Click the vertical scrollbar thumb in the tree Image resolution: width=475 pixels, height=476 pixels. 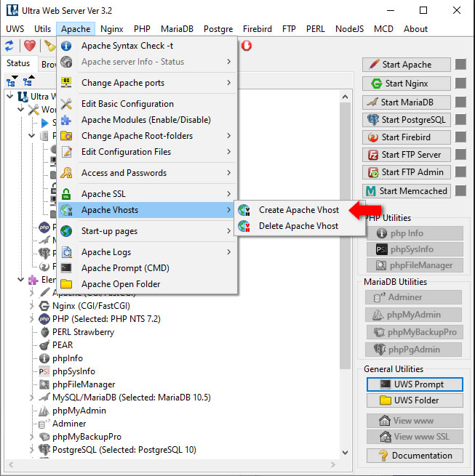click(x=345, y=235)
